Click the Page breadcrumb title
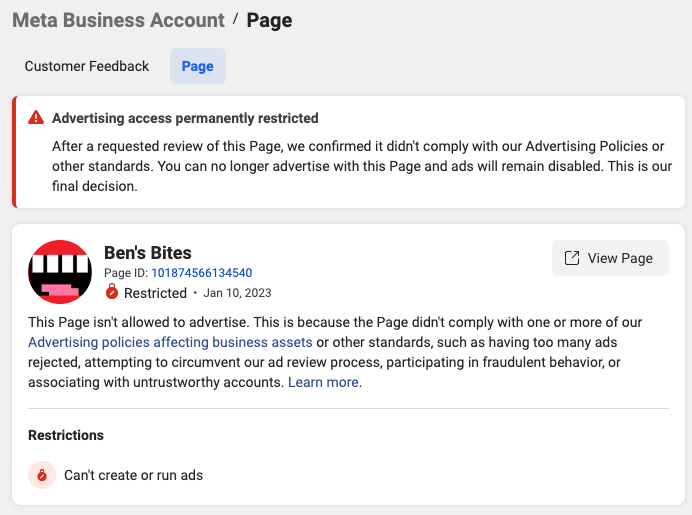 [x=269, y=21]
